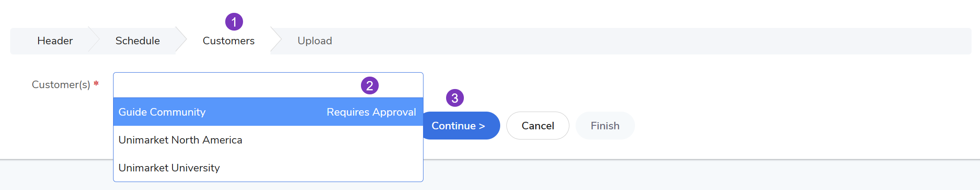Image resolution: width=980 pixels, height=190 pixels.
Task: Click chevron separator between Customers and Upload
Action: pos(276,41)
